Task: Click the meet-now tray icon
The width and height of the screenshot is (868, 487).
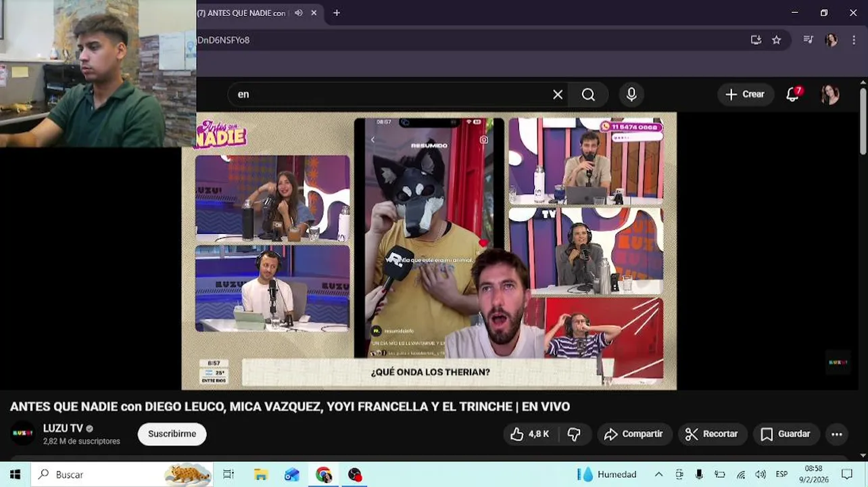Action: 679,474
